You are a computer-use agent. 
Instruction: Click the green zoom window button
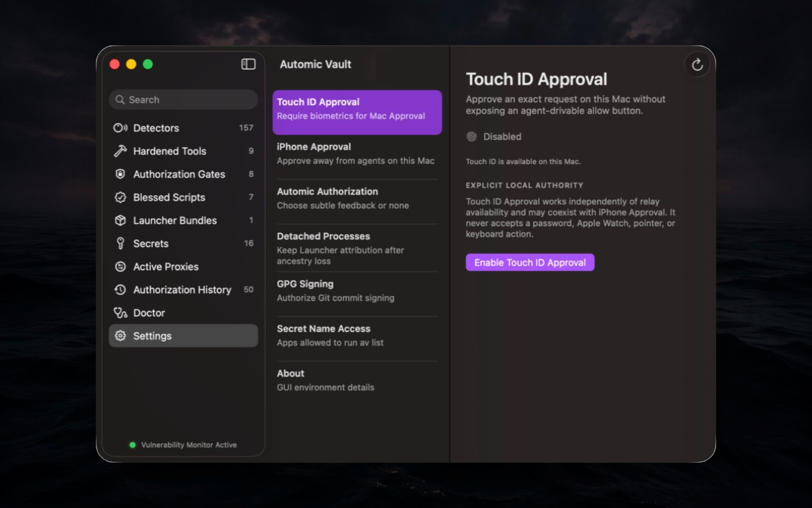click(148, 64)
